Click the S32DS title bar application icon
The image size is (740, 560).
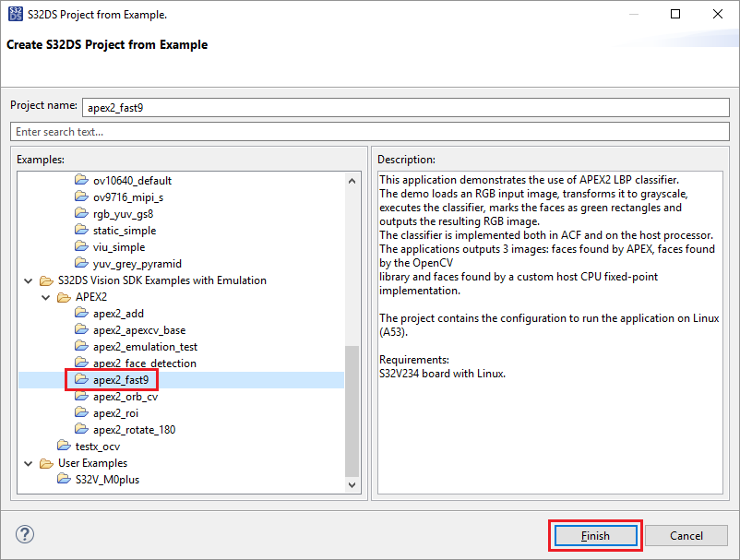point(15,14)
